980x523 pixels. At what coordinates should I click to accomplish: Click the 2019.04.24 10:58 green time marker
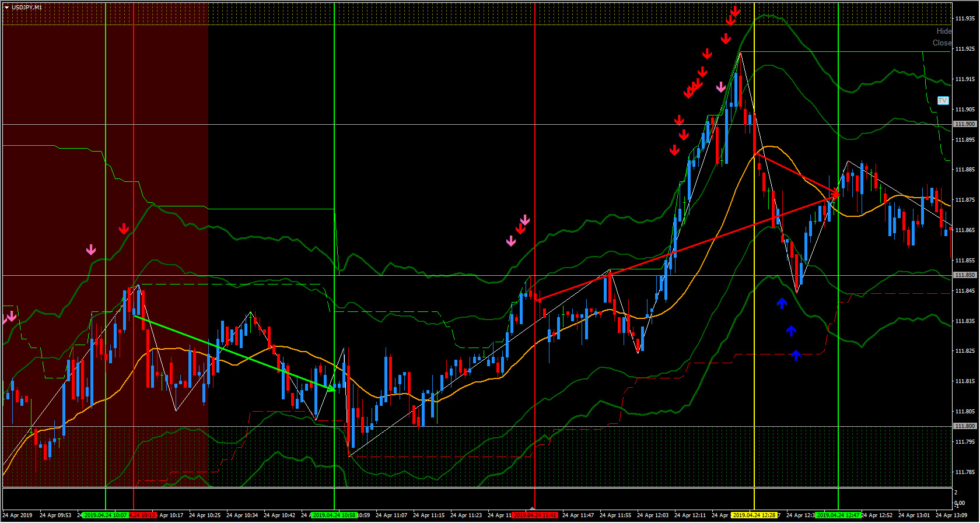(x=334, y=515)
